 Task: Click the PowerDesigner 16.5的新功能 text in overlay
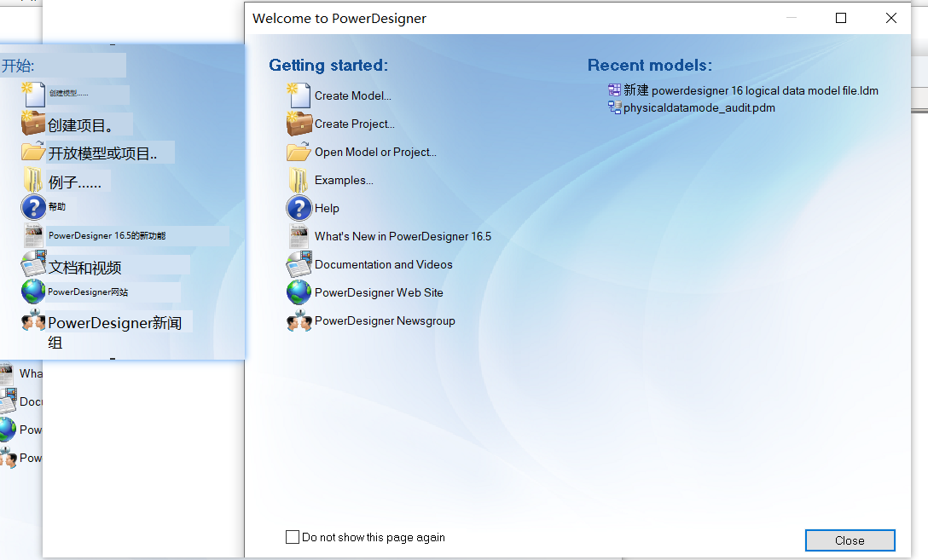point(107,235)
